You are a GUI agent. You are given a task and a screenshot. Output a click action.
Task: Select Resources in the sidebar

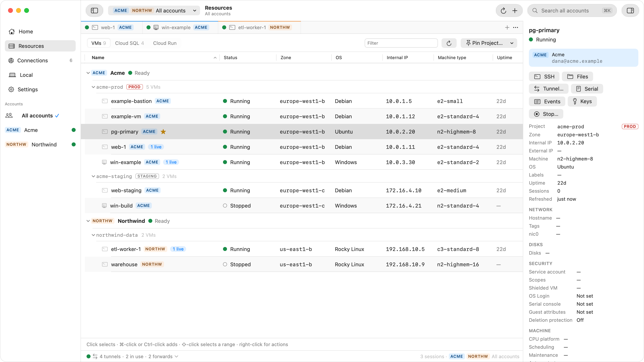pos(40,46)
